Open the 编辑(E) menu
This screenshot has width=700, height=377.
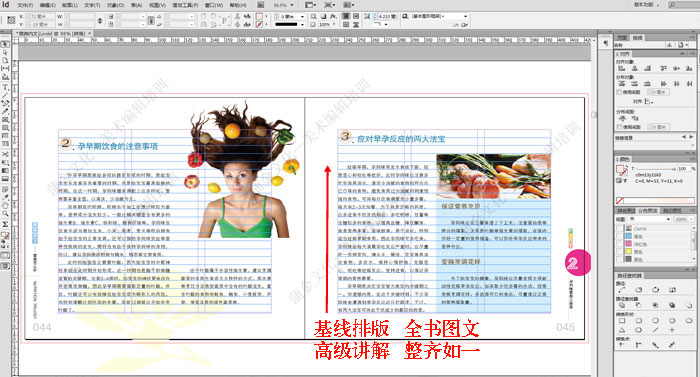pos(47,5)
